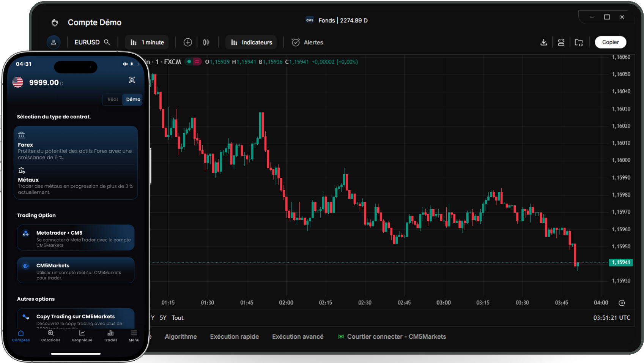Select the Trades tab on mobile
The width and height of the screenshot is (644, 363).
tap(110, 336)
